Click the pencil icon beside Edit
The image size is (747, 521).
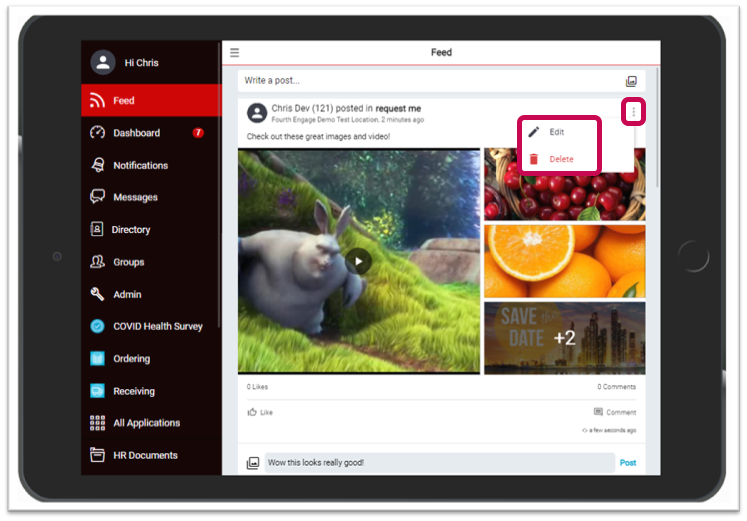[534, 132]
